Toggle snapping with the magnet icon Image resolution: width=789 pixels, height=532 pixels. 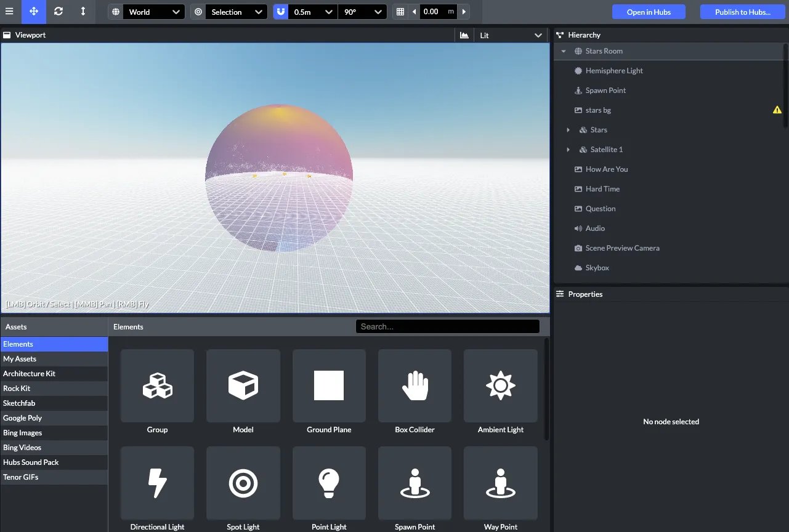[x=281, y=12]
